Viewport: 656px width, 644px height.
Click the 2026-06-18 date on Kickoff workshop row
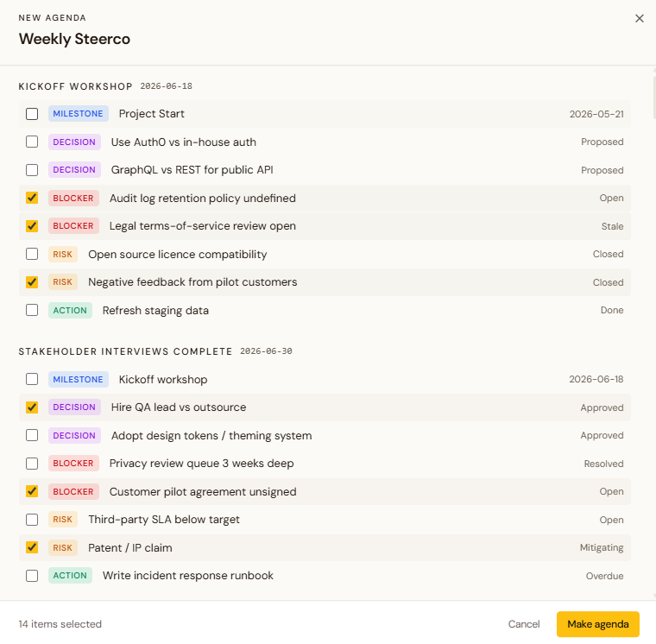point(596,379)
